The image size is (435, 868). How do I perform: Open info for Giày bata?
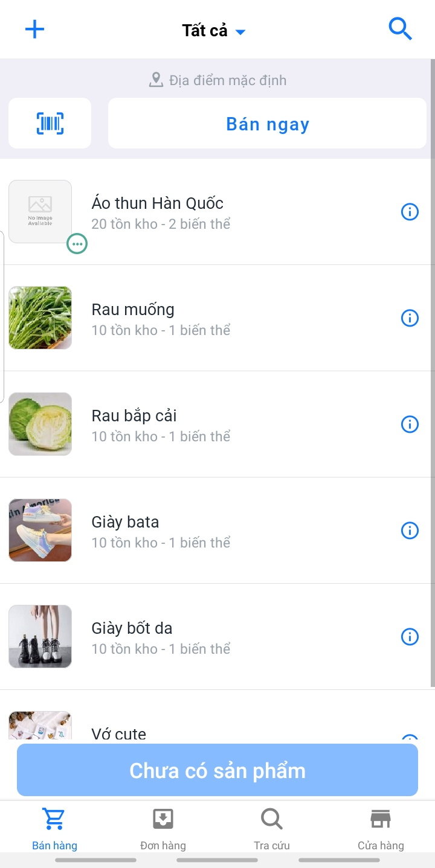point(410,531)
